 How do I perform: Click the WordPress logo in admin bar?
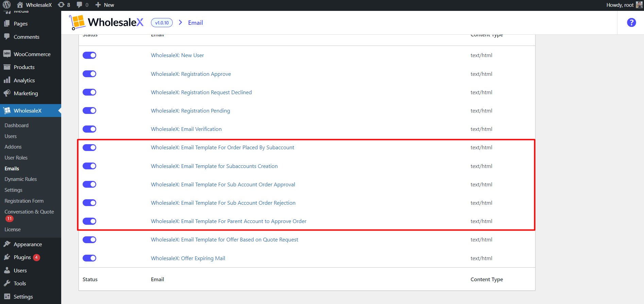pos(6,5)
